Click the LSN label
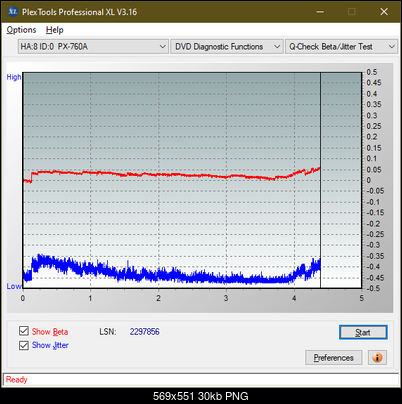The image size is (402, 404). pos(108,332)
